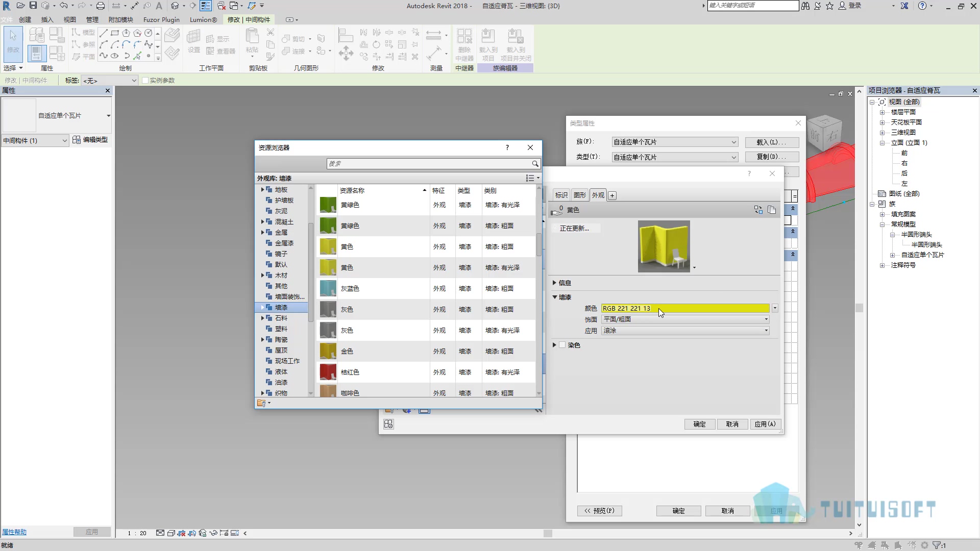Open the 插入 ribbon tab
This screenshot has height=551, width=980.
(x=47, y=20)
